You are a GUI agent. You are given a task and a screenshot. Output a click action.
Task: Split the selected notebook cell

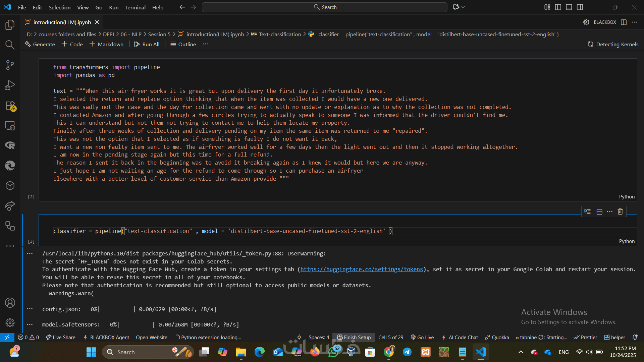[x=599, y=212]
